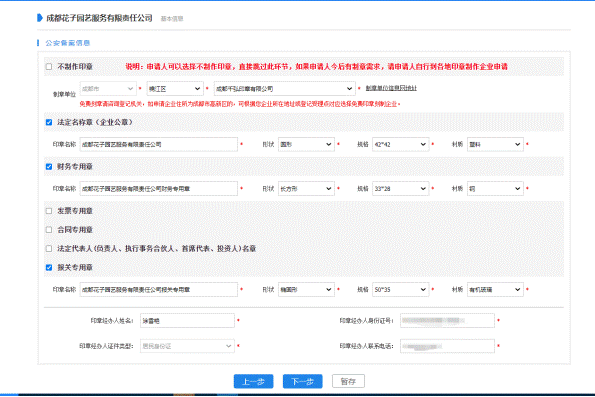
Task: Open 规格 42*42 dropdown
Action: coord(401,145)
